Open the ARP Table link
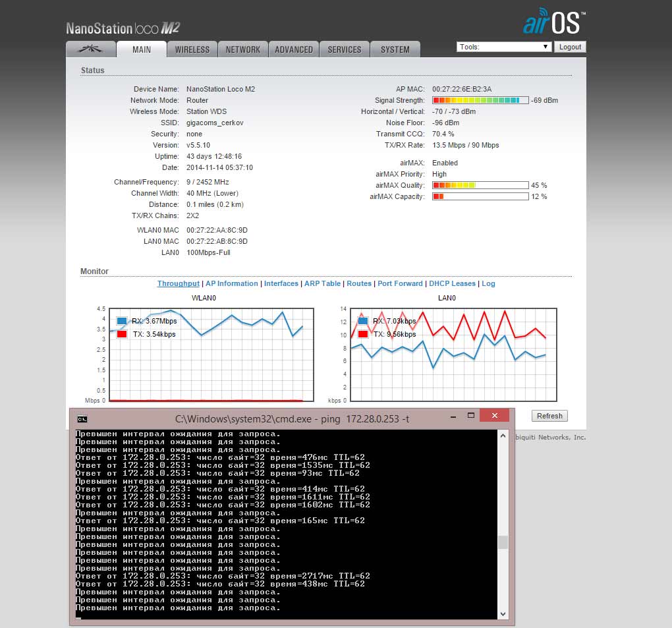 tap(322, 283)
